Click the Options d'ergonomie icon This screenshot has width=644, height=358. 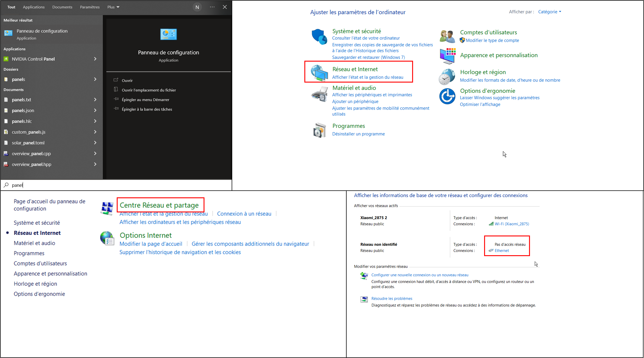click(x=447, y=96)
